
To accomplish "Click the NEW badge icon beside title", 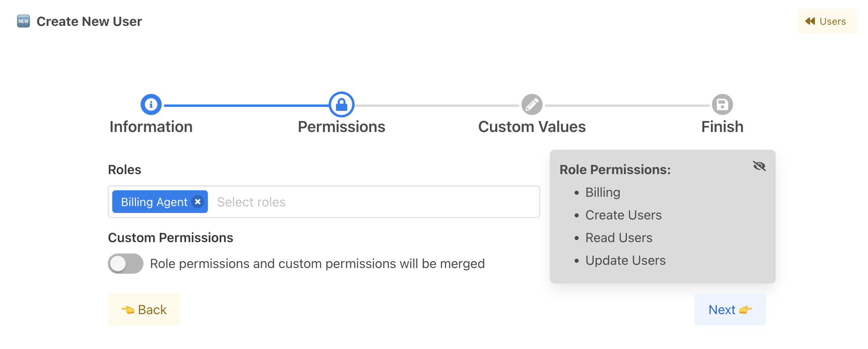I will pyautogui.click(x=24, y=21).
